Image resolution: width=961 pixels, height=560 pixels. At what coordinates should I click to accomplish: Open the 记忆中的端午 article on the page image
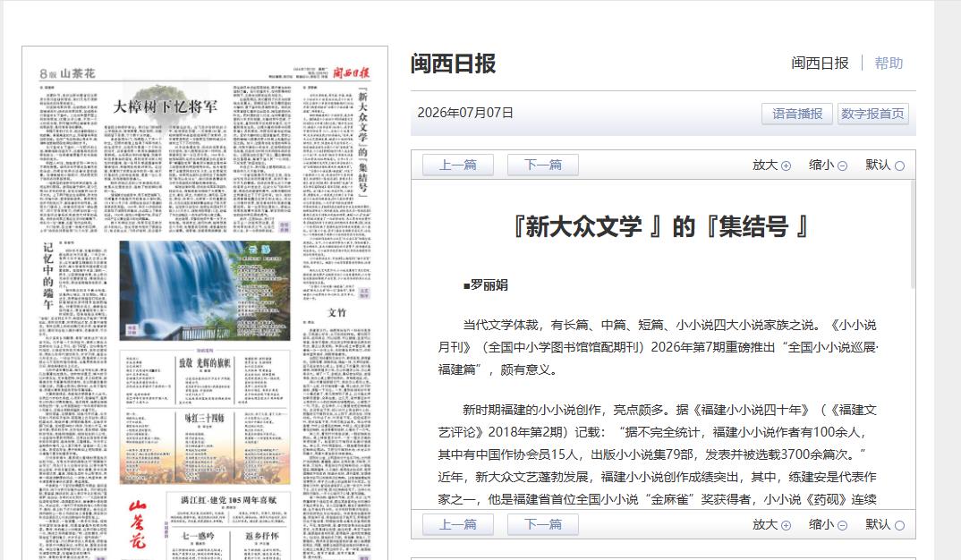47,276
